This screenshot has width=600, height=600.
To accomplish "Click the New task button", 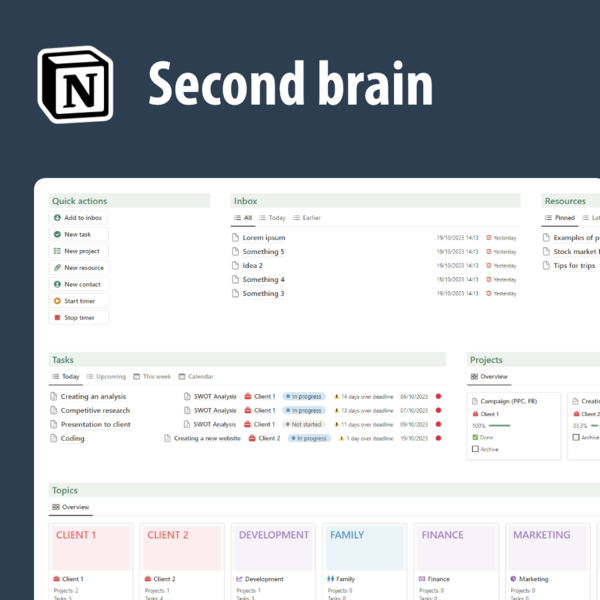I will (x=78, y=234).
